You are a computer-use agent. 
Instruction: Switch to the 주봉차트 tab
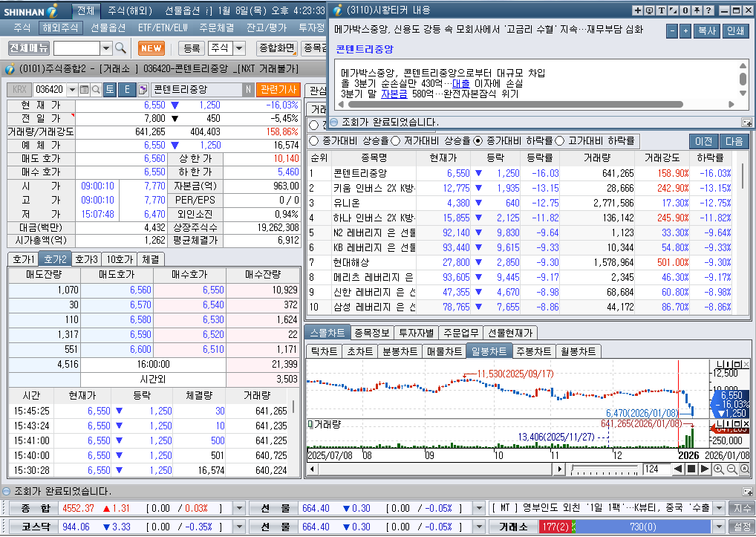point(534,351)
